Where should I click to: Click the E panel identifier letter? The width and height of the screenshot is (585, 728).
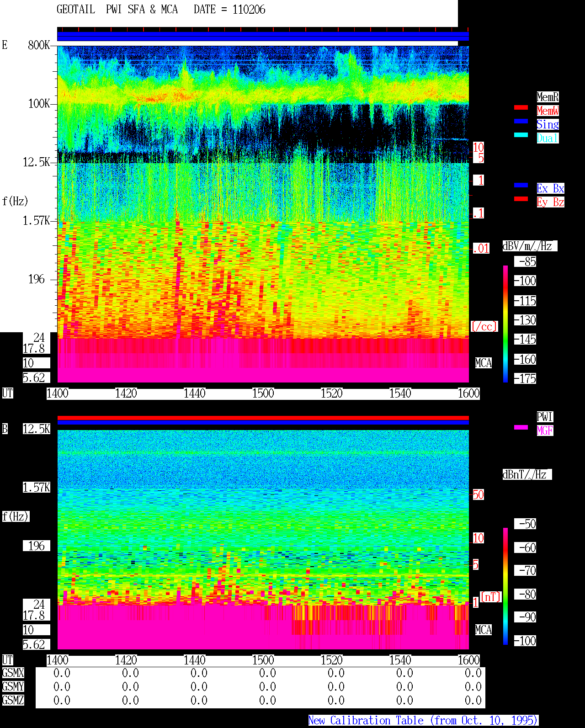pos(5,45)
